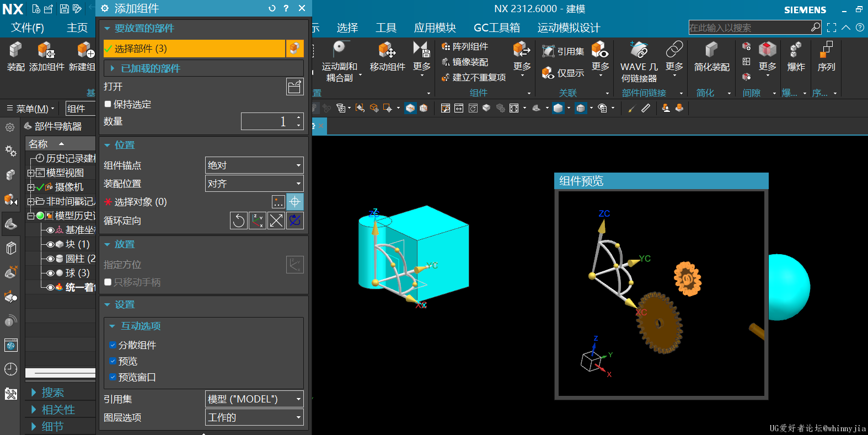Toggle the 保持选定 checkbox
868x435 pixels.
click(x=108, y=104)
